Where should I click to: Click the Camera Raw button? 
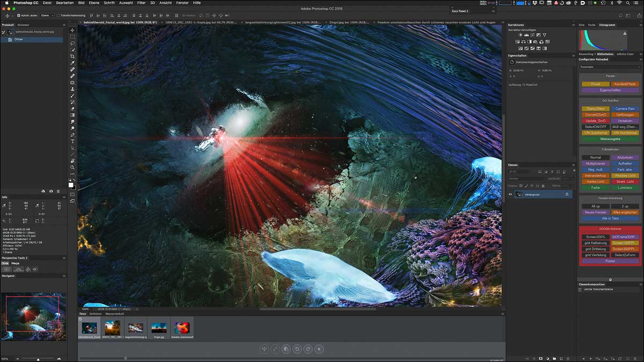click(x=625, y=109)
